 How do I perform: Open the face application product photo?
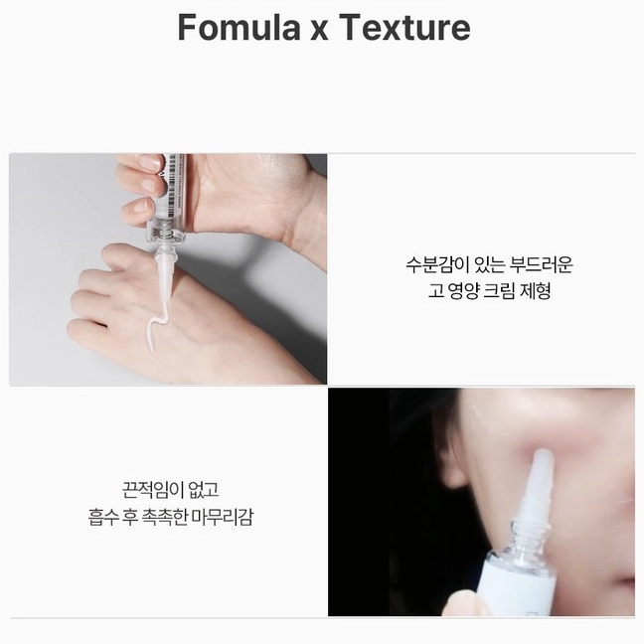pos(481,502)
